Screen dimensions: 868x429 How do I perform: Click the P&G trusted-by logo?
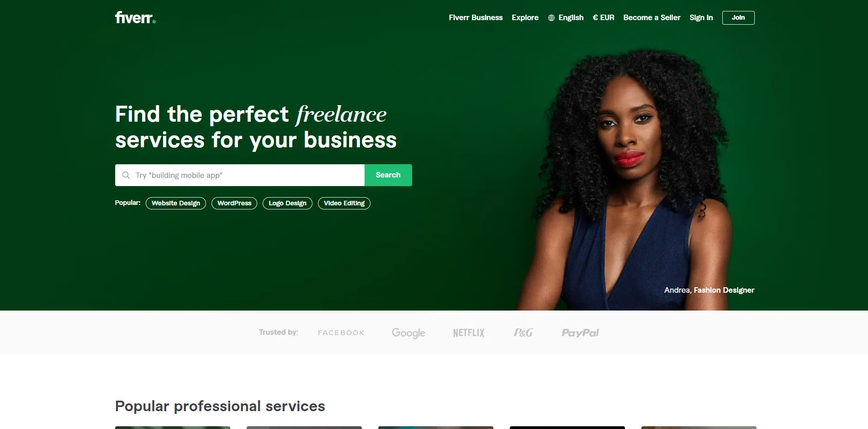[x=523, y=332]
